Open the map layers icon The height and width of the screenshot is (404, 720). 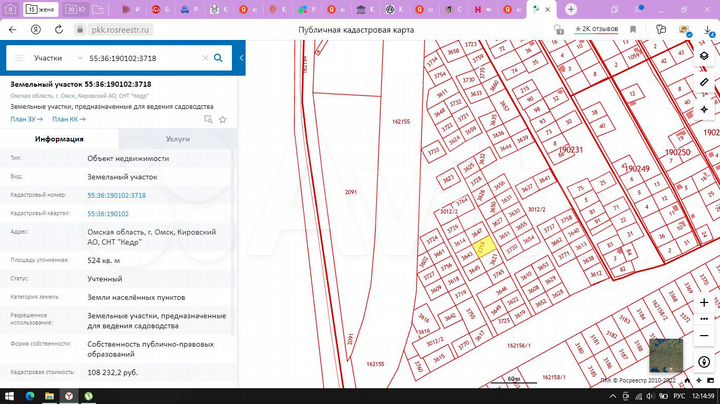point(704,56)
